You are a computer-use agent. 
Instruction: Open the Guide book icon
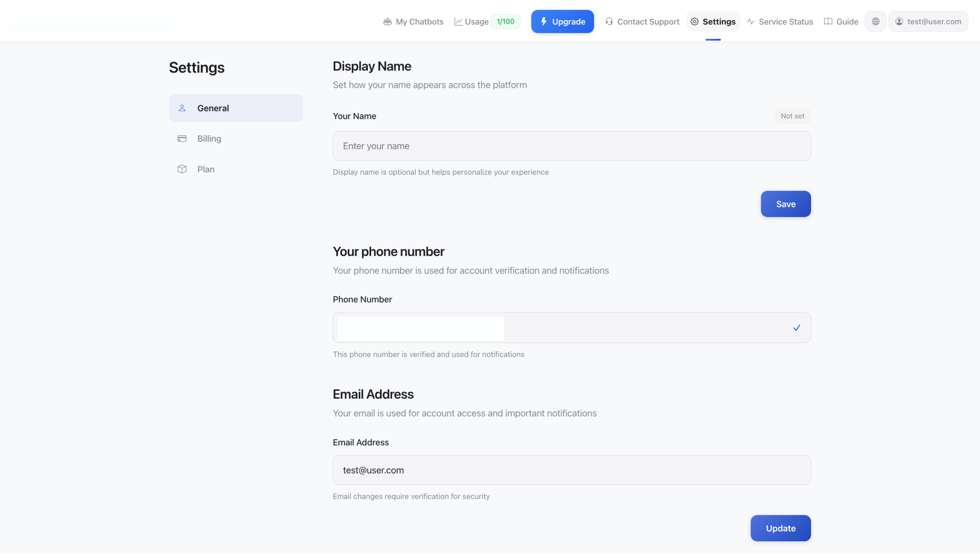[x=828, y=22]
